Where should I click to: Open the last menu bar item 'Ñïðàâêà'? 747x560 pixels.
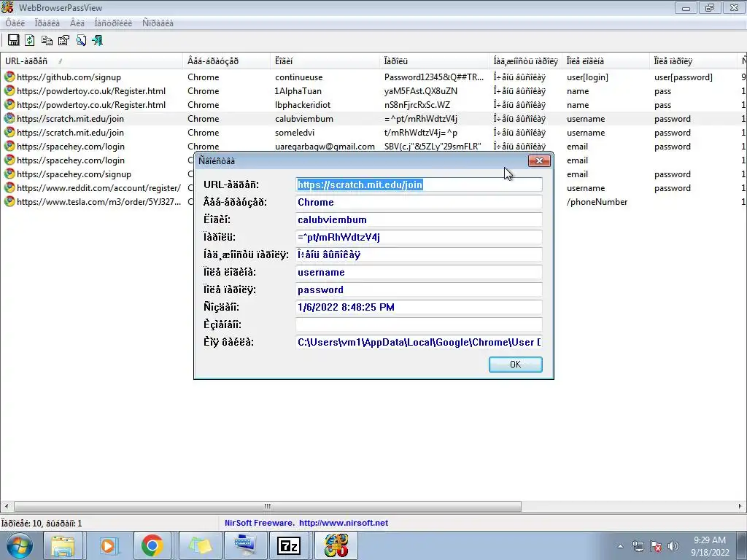158,23
